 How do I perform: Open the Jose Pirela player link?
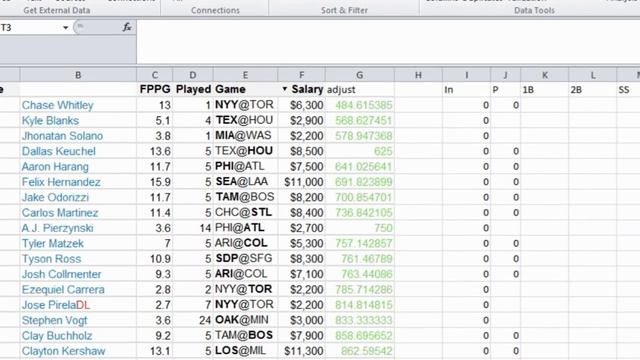click(x=49, y=305)
